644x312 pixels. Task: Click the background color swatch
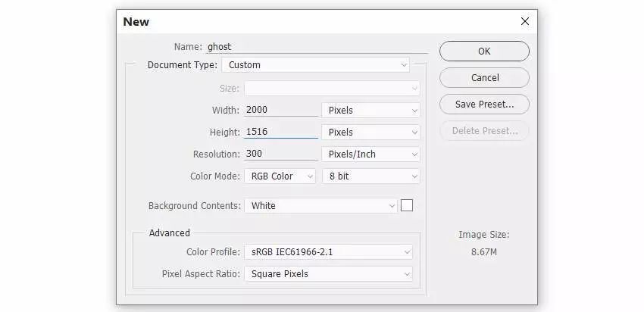pyautogui.click(x=407, y=205)
